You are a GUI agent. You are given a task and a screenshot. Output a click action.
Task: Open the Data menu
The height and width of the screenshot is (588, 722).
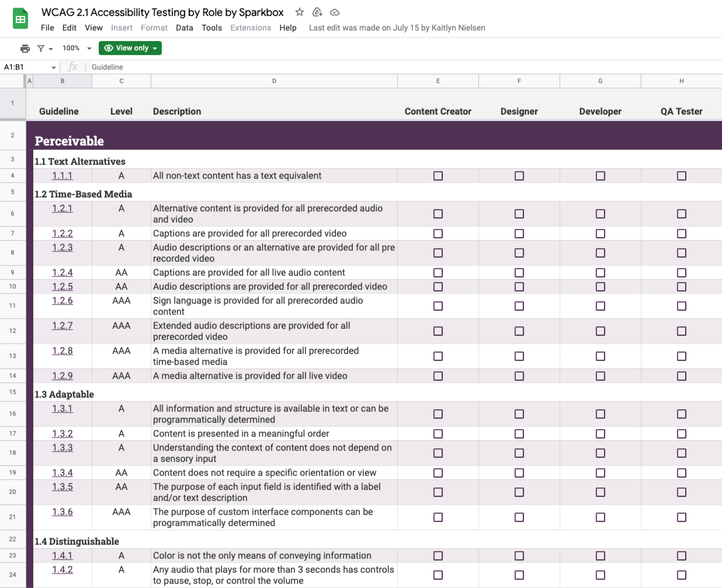[184, 28]
